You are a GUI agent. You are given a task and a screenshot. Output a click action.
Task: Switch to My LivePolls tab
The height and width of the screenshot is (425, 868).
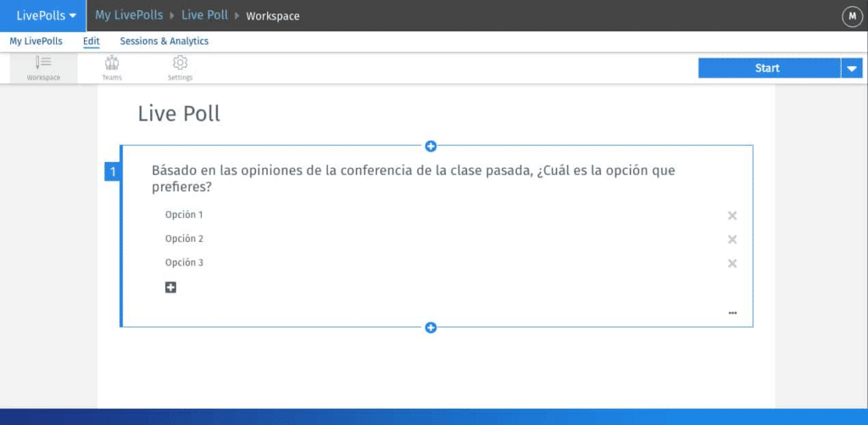pyautogui.click(x=36, y=41)
